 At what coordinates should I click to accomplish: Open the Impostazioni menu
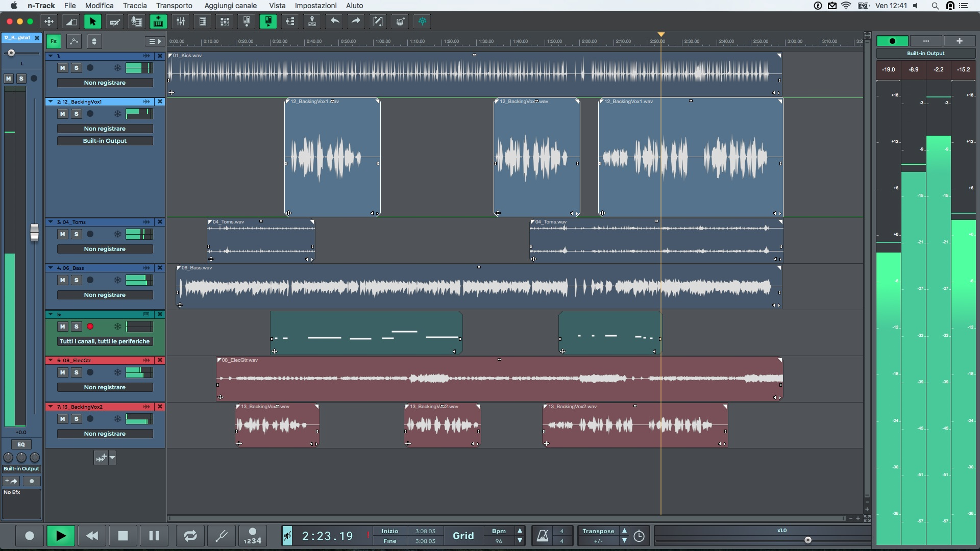tap(315, 6)
